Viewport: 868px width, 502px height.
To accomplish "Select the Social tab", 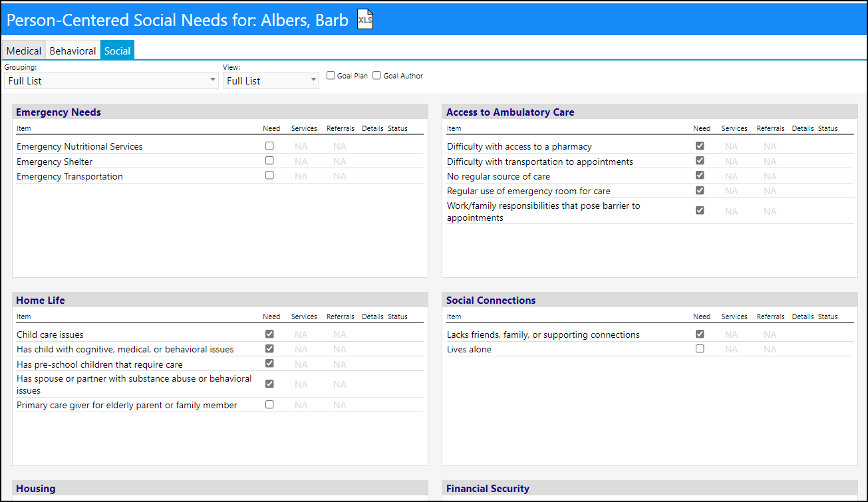I will pyautogui.click(x=118, y=51).
